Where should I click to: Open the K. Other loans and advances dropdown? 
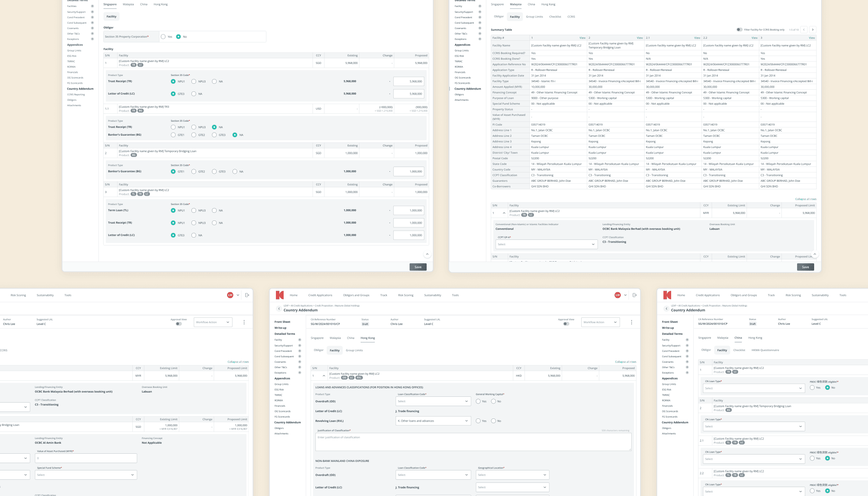coord(433,421)
